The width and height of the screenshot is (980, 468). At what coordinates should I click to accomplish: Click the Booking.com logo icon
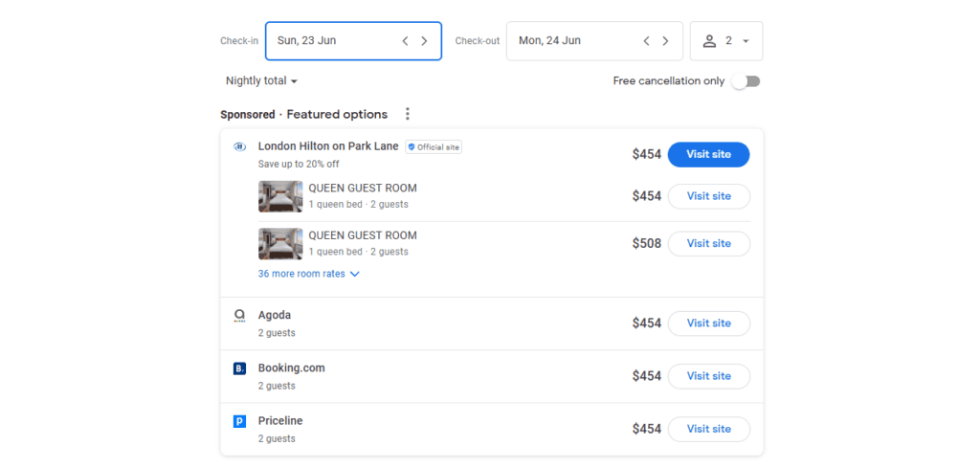point(239,368)
